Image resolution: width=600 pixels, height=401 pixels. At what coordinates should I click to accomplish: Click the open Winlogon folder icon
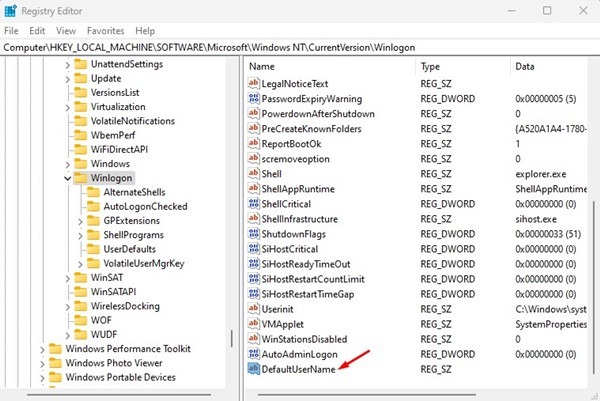pyautogui.click(x=80, y=178)
